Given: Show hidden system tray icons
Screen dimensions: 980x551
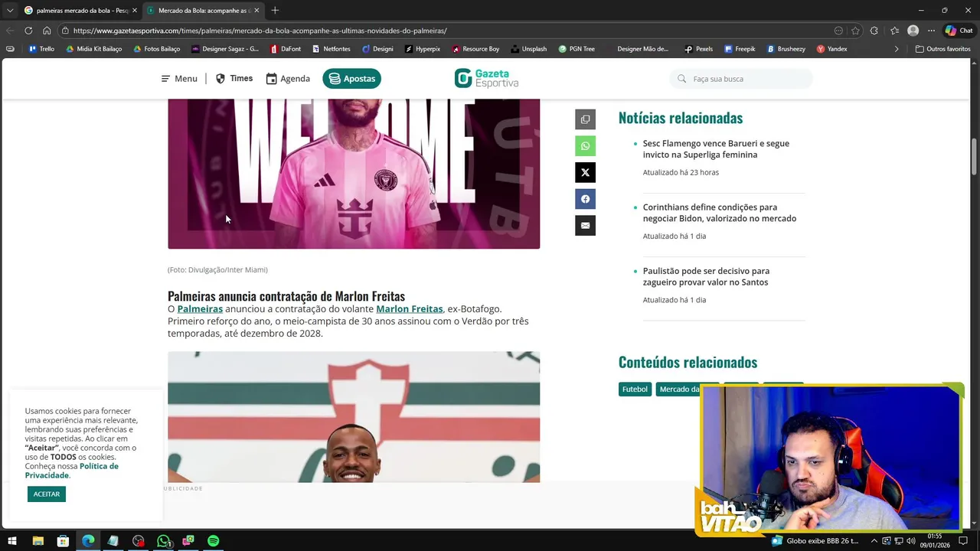Looking at the screenshot, I should click(x=876, y=541).
